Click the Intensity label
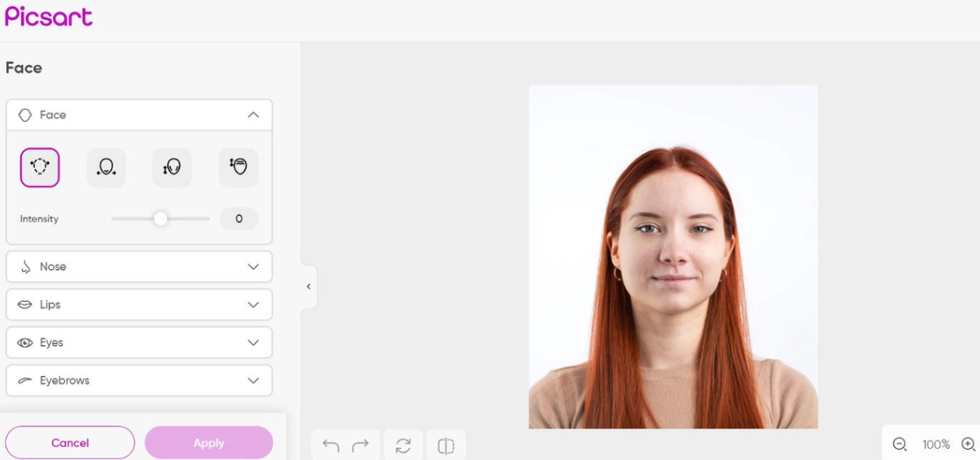Viewport: 980px width, 460px height. [40, 219]
